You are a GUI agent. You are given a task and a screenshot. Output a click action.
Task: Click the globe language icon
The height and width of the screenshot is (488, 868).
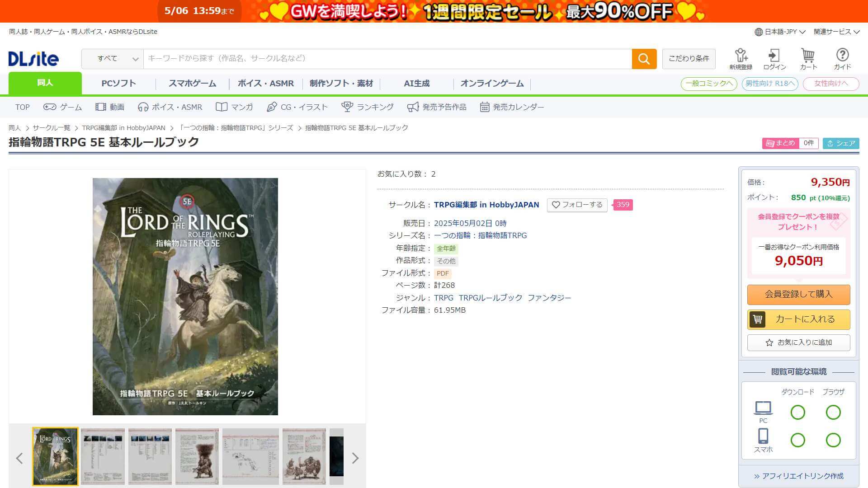click(x=759, y=32)
